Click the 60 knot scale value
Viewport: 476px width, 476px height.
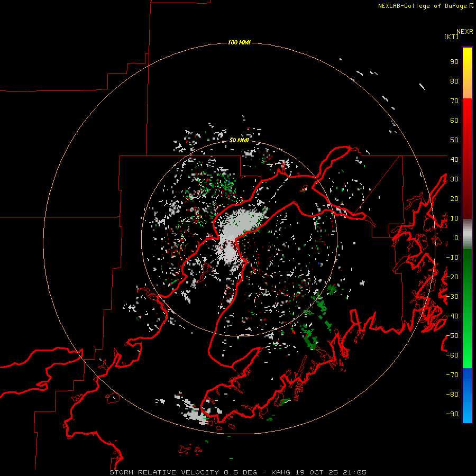[x=454, y=121]
